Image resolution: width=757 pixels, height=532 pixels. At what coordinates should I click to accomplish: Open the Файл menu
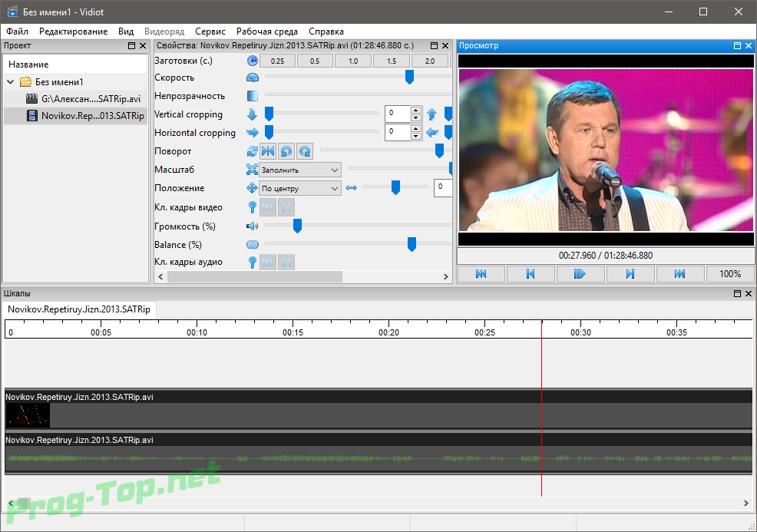point(17,31)
